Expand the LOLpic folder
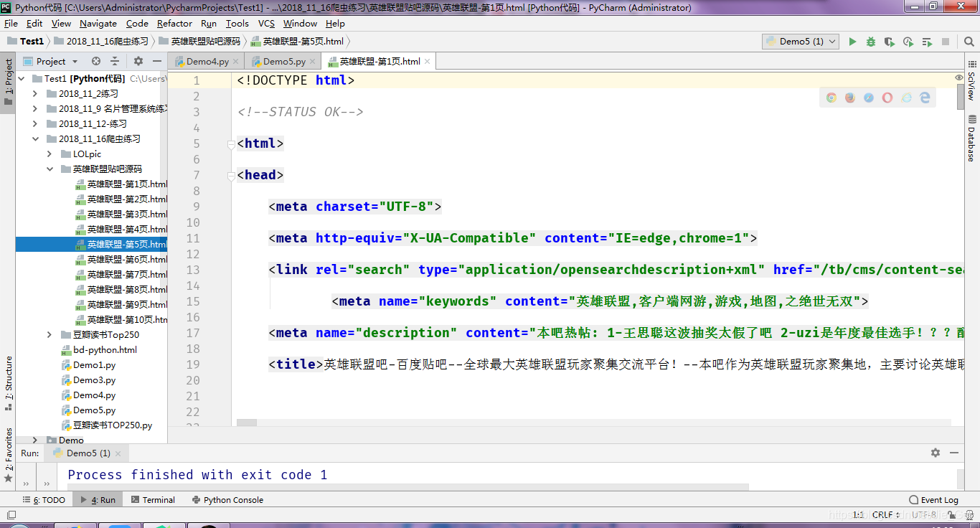 click(x=50, y=154)
